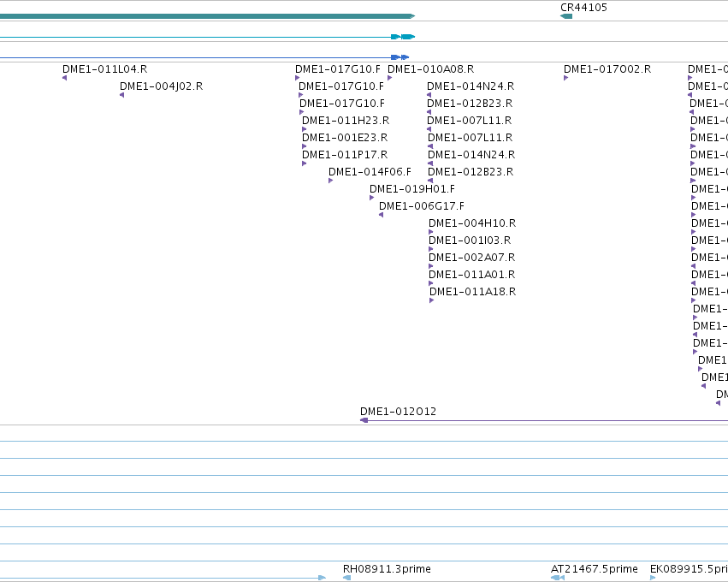Click the EK089915.5prime arrow glyph
The image size is (728, 582).
pyautogui.click(x=653, y=578)
